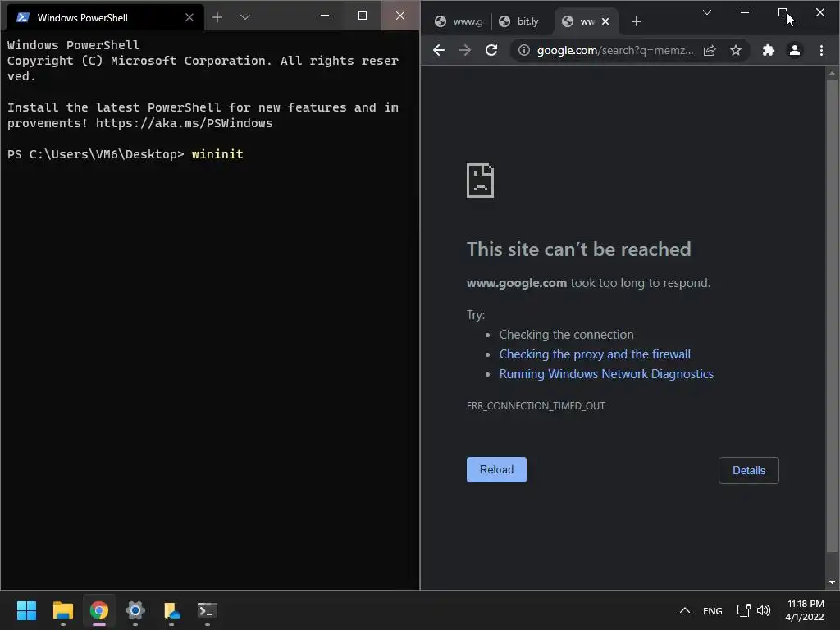Add a new PowerShell terminal tab
Viewport: 840px width, 630px height.
217,18
